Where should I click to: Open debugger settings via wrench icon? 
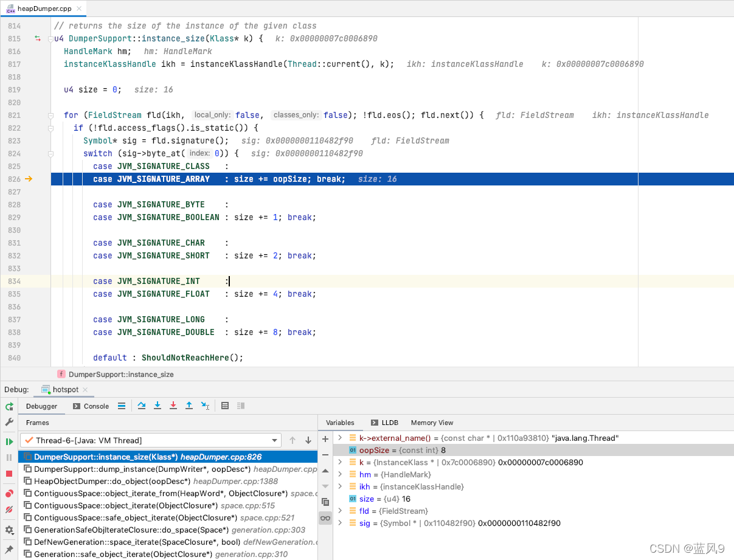9,422
